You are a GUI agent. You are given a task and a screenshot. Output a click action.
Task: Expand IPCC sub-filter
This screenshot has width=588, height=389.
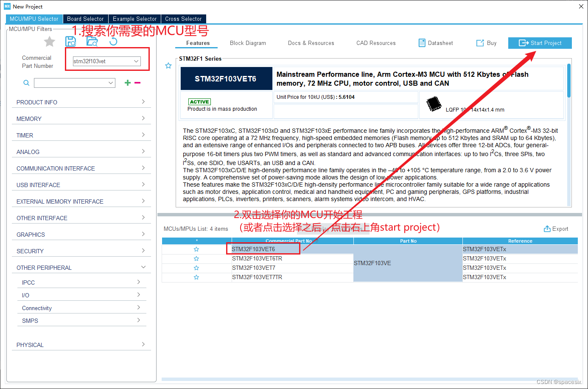(x=81, y=283)
